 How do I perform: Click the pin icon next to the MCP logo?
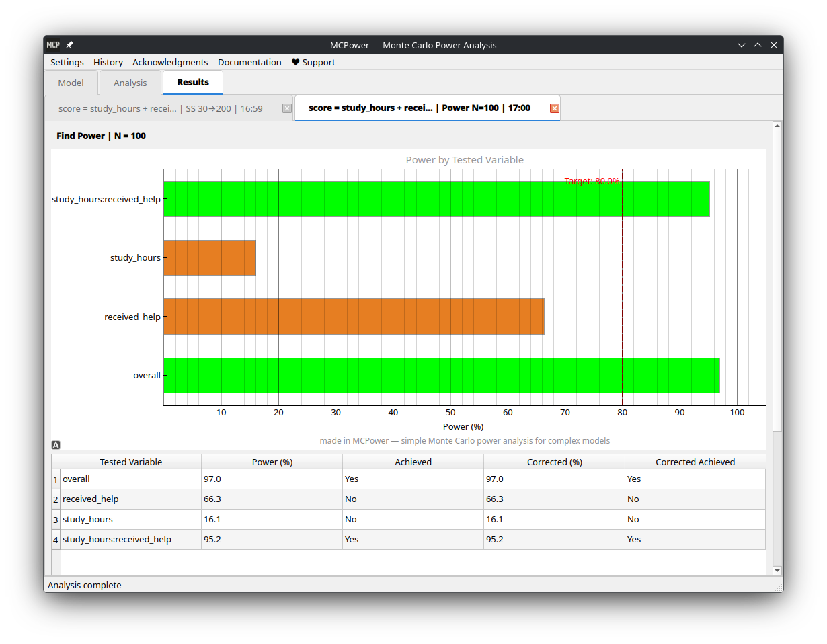69,44
